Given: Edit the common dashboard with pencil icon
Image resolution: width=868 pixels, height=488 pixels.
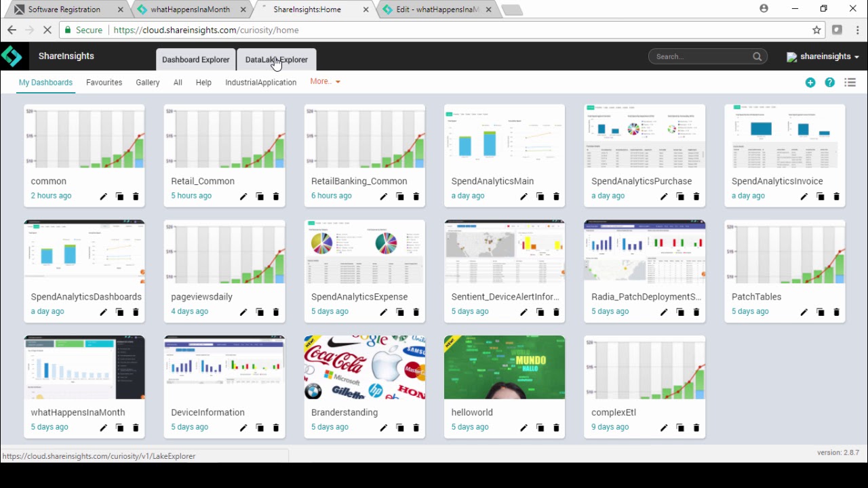Looking at the screenshot, I should pyautogui.click(x=103, y=197).
